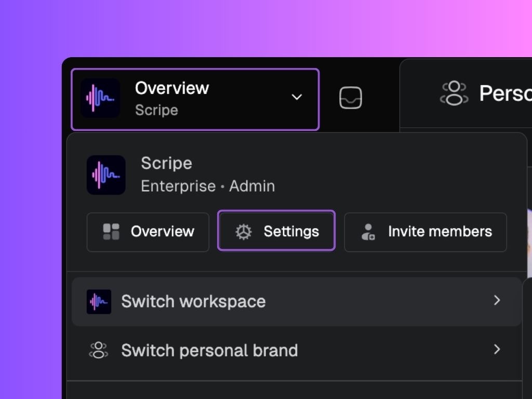Image resolution: width=532 pixels, height=399 pixels.
Task: Expand Switch workspace submenu arrow
Action: coord(497,300)
